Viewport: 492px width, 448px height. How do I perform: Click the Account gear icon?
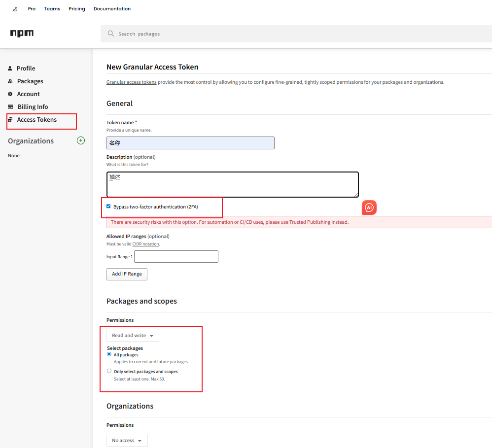[x=10, y=94]
